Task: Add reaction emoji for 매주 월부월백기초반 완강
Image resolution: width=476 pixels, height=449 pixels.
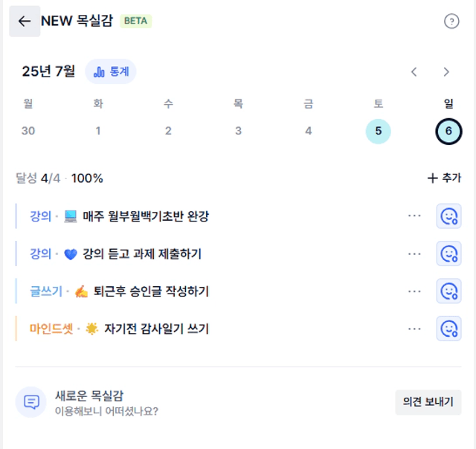Action: point(448,216)
